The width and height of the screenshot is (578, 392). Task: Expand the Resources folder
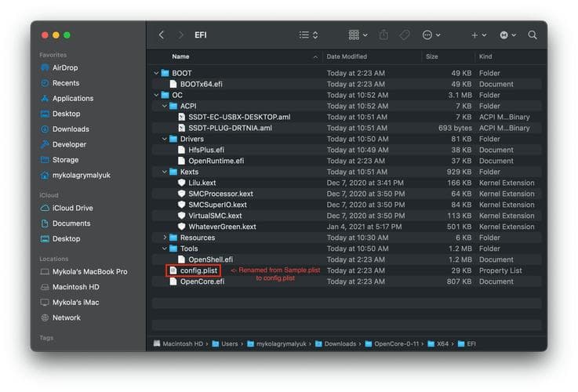pos(165,238)
